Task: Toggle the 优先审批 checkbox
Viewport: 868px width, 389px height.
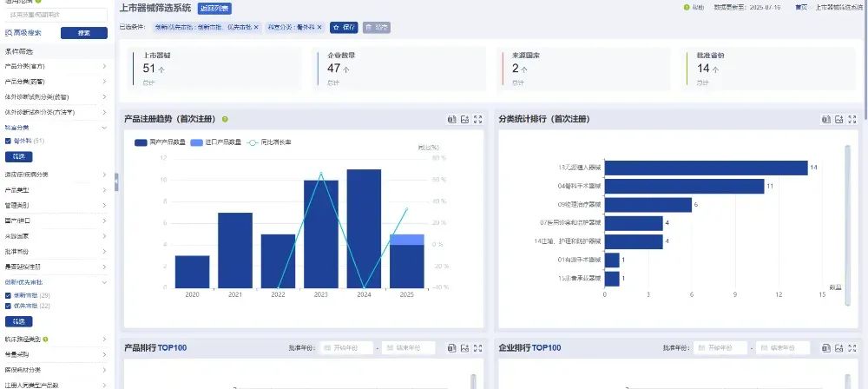Action: (x=8, y=306)
